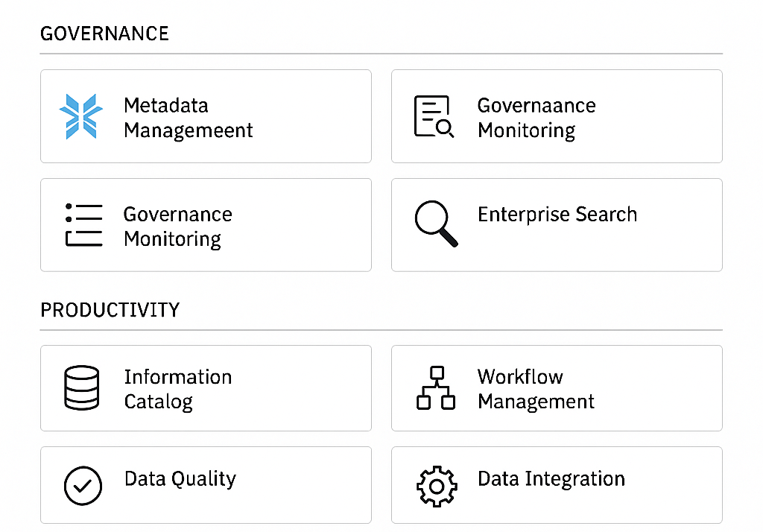The image size is (763, 532).
Task: Click the Data Quality label text
Action: point(180,479)
